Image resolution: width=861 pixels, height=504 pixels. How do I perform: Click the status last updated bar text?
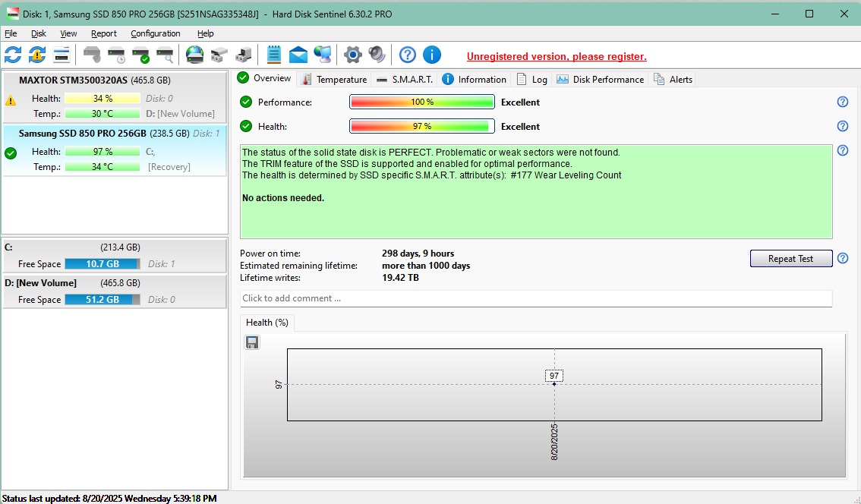pyautogui.click(x=109, y=499)
